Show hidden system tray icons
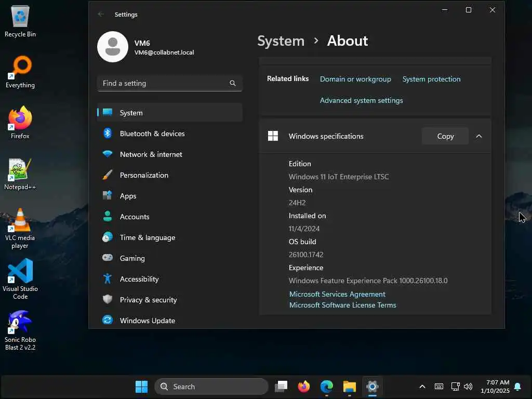This screenshot has width=532, height=399. click(422, 387)
